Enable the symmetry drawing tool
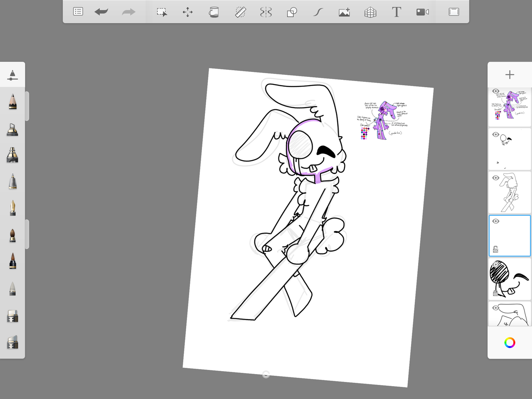 pos(266,12)
